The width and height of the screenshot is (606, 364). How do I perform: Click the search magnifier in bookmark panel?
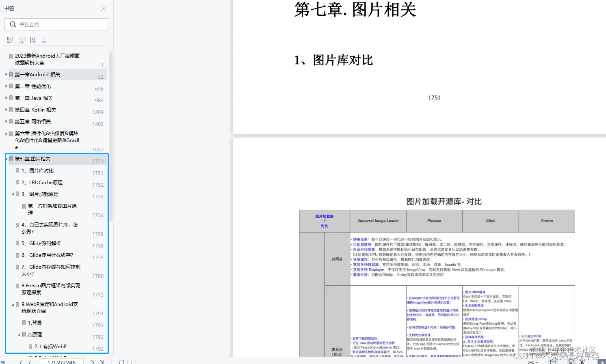click(13, 24)
